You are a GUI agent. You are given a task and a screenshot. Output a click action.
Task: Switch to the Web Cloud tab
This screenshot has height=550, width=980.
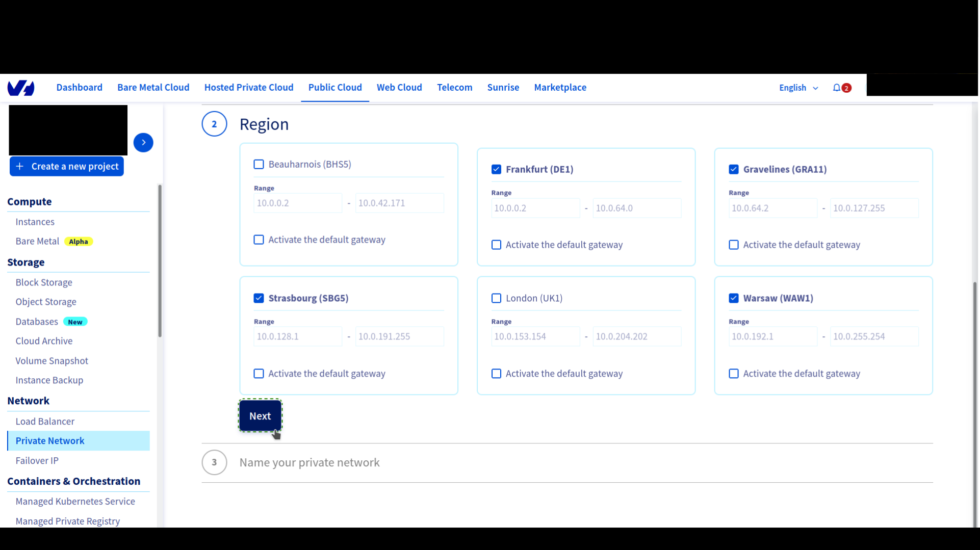coord(399,87)
